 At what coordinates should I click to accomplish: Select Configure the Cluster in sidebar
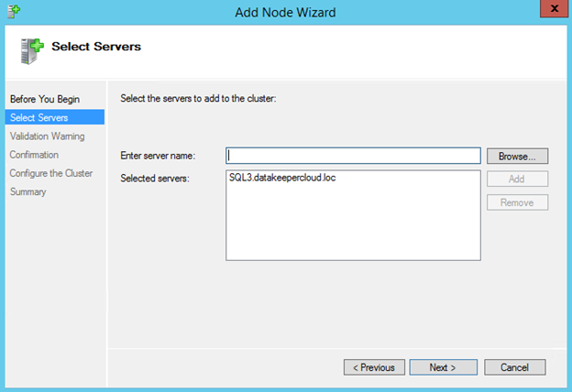point(50,173)
